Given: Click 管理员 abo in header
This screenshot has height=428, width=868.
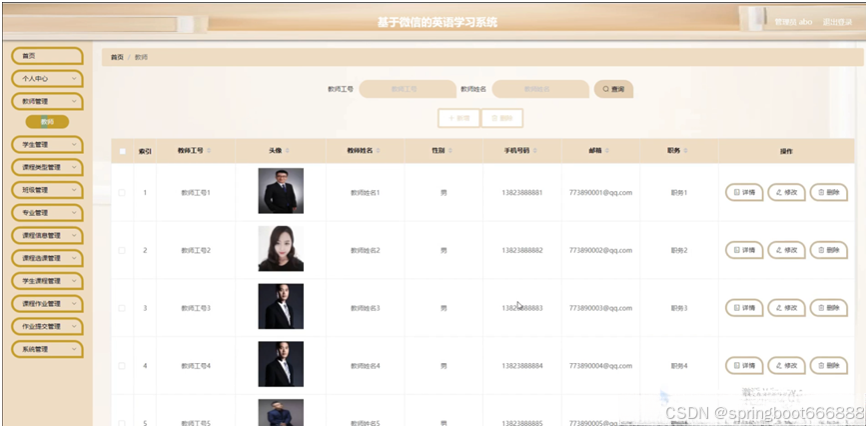Looking at the screenshot, I should [x=793, y=22].
